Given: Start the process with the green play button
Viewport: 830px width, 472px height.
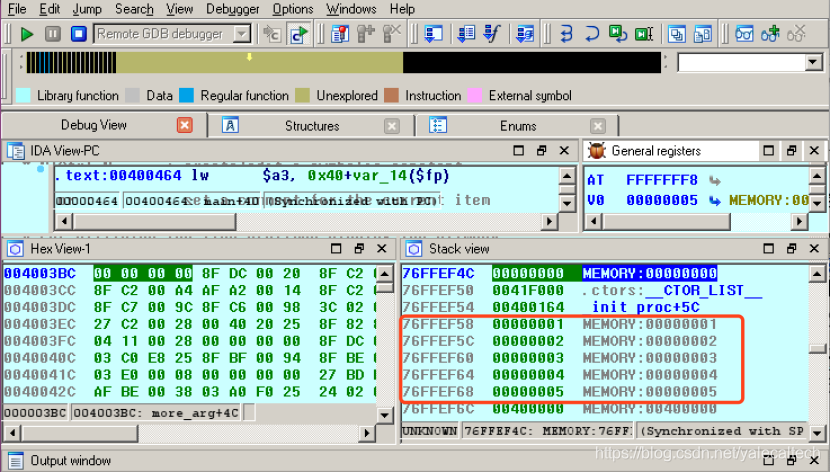Looking at the screenshot, I should pyautogui.click(x=26, y=34).
